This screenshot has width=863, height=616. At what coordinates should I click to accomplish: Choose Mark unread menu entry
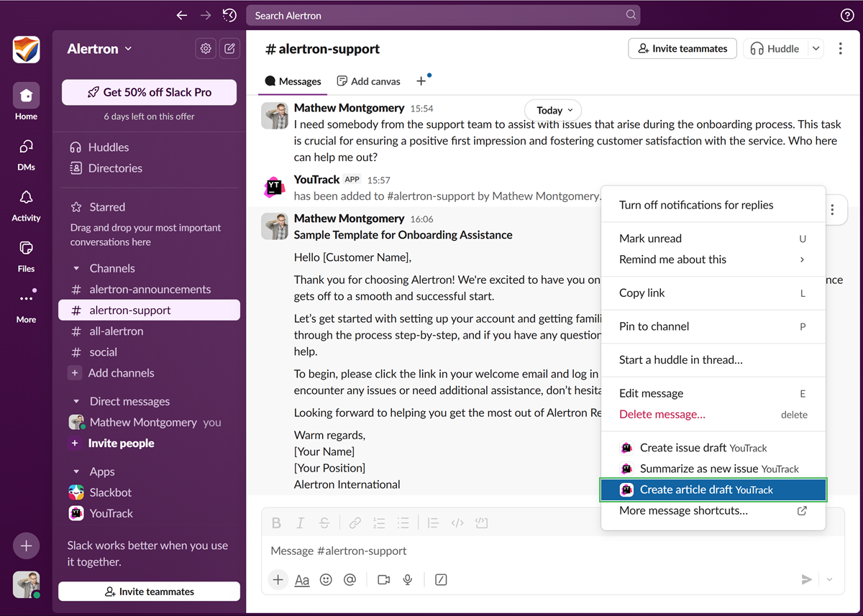click(713, 239)
